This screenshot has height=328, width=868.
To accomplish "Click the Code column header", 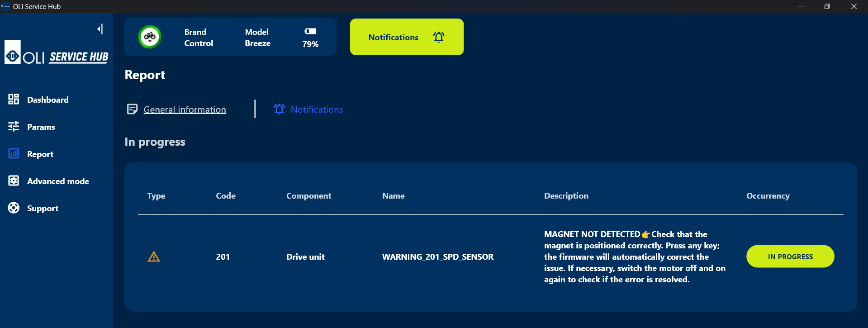I will (226, 196).
